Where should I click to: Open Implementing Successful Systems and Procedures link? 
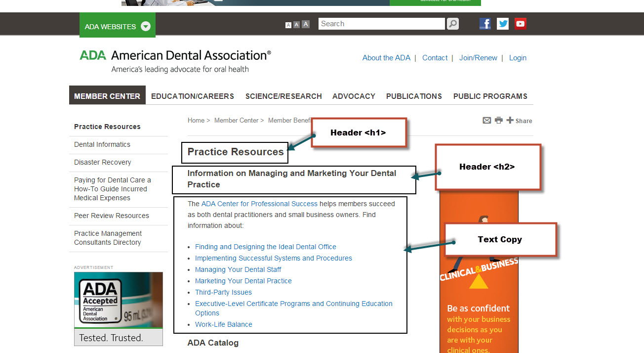pyautogui.click(x=274, y=258)
